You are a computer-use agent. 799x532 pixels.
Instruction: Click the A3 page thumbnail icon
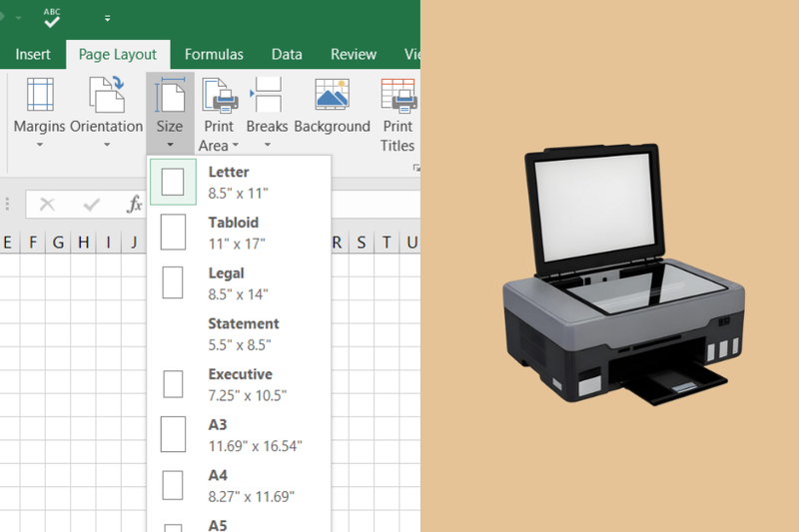coord(173,434)
